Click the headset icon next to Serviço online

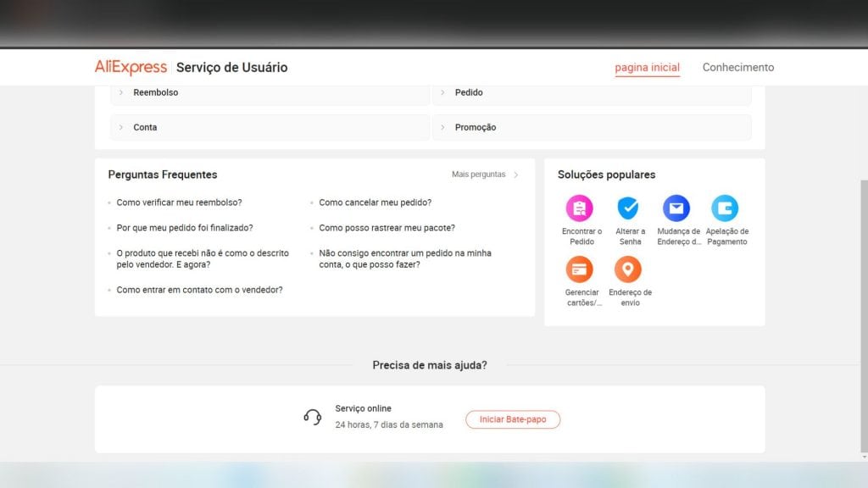[312, 416]
